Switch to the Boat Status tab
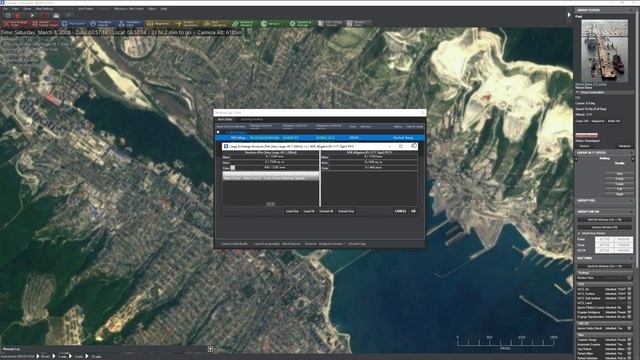640x360 pixels. (x=225, y=120)
